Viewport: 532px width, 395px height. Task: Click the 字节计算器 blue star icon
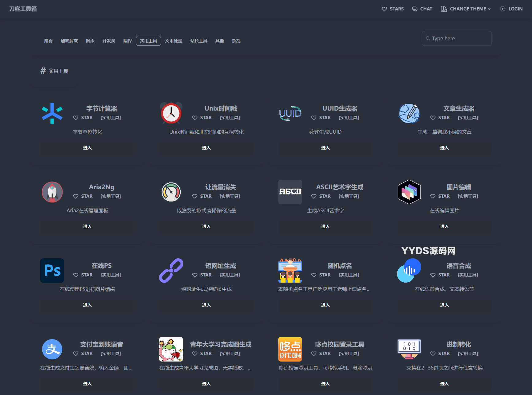pyautogui.click(x=52, y=113)
